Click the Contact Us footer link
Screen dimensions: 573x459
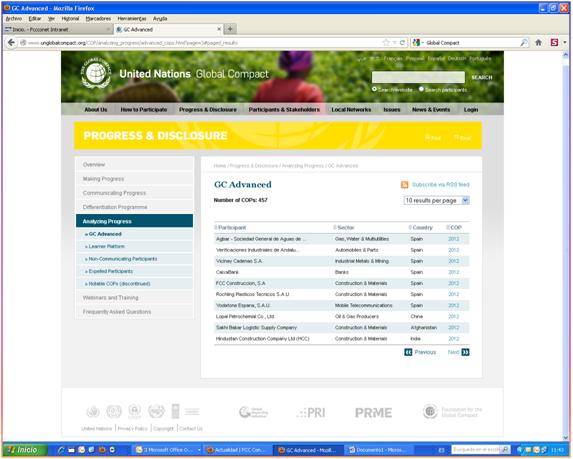pos(191,429)
